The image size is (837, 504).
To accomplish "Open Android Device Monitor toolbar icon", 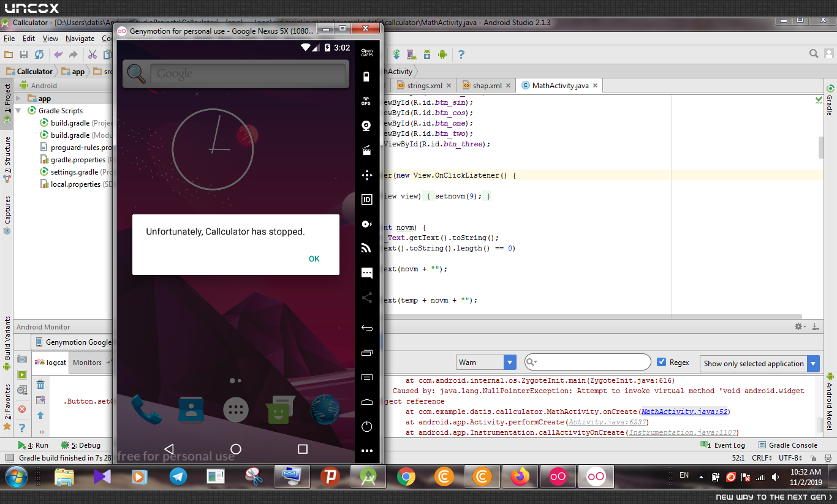I will click(x=442, y=55).
